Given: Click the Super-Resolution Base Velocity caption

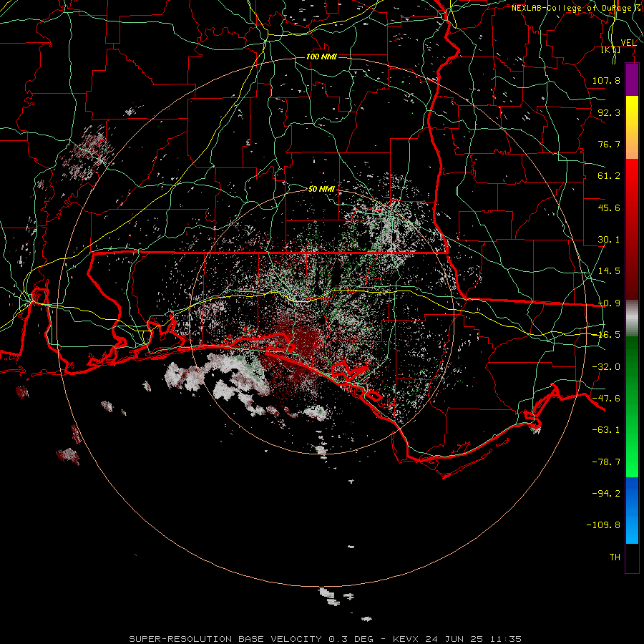Looking at the screenshot, I should pos(326,639).
